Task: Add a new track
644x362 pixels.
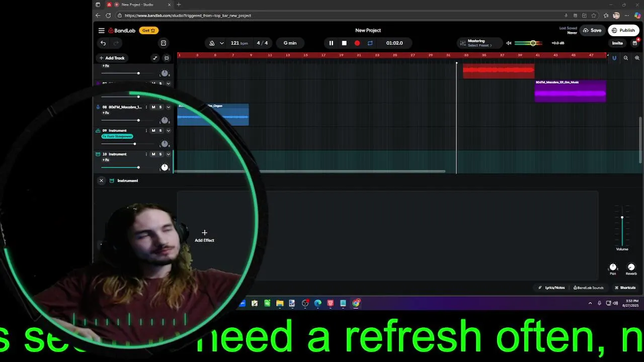Action: 112,58
